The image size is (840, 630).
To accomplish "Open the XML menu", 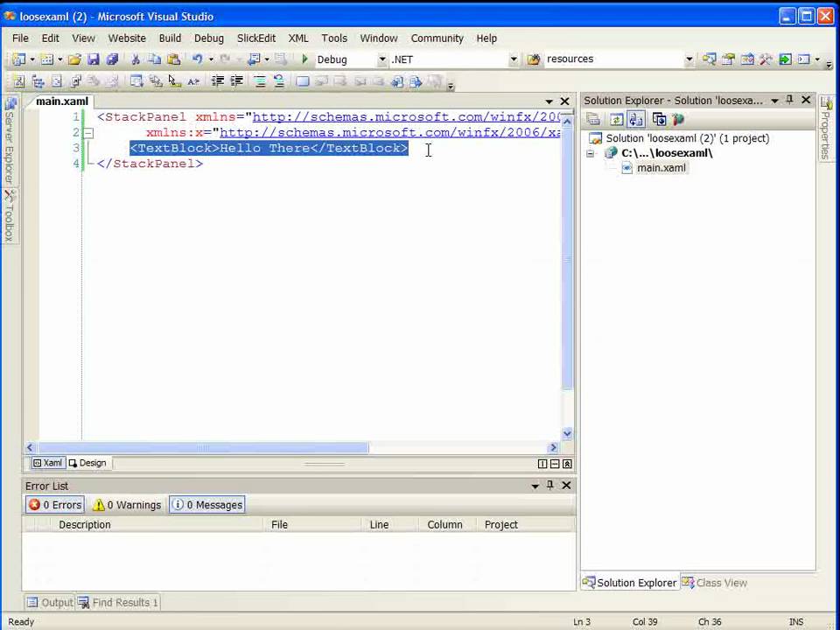I will [298, 38].
